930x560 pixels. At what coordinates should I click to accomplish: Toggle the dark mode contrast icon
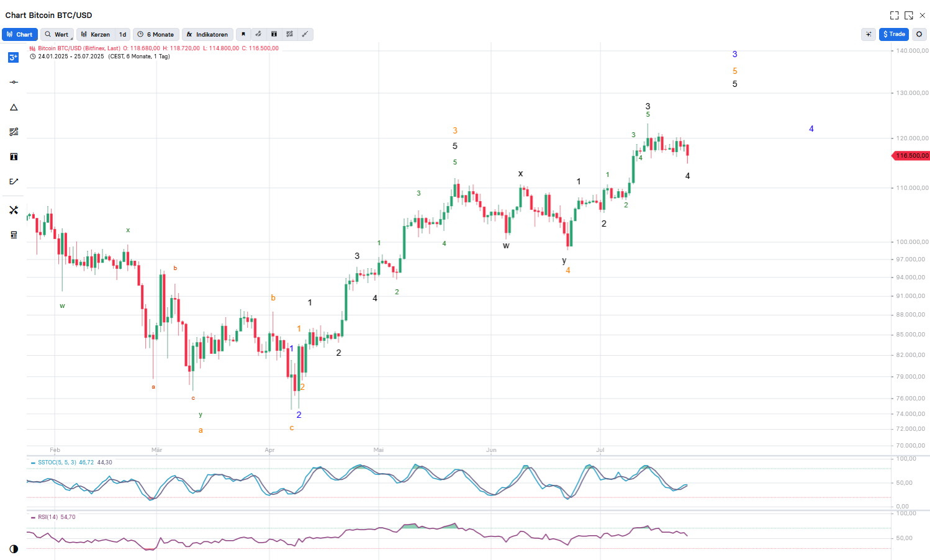[14, 549]
